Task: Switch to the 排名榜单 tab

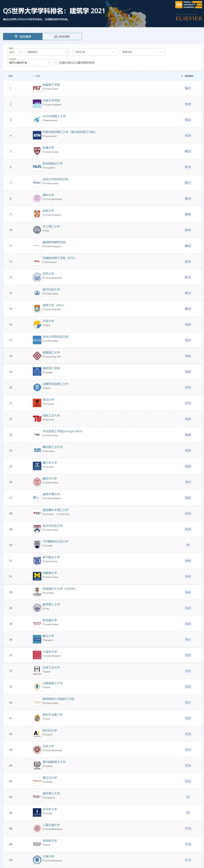Action: tap(23, 37)
